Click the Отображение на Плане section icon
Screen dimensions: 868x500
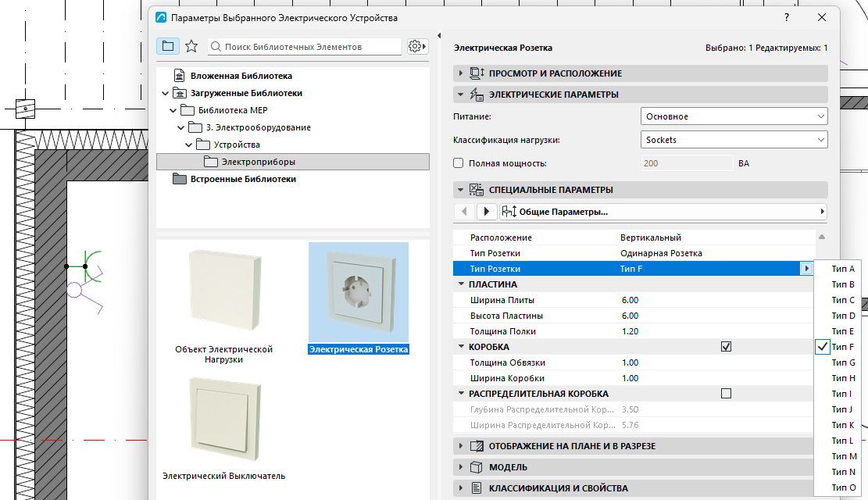(x=476, y=446)
